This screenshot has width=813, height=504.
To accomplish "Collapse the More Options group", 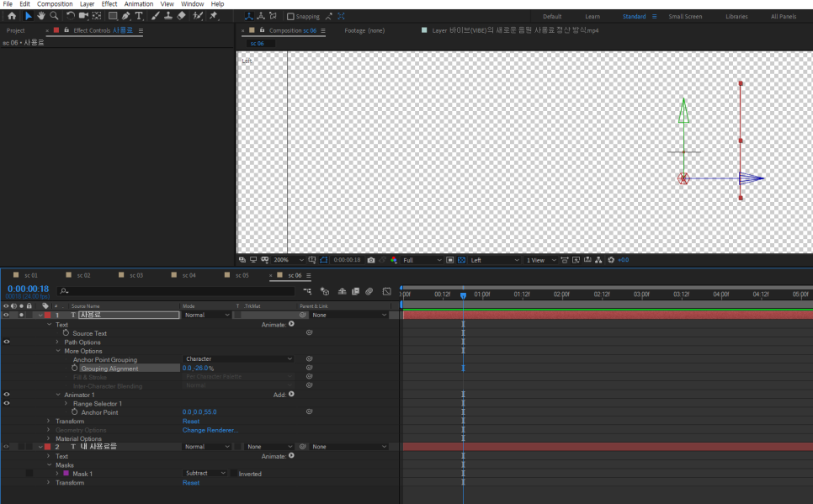I will point(58,351).
